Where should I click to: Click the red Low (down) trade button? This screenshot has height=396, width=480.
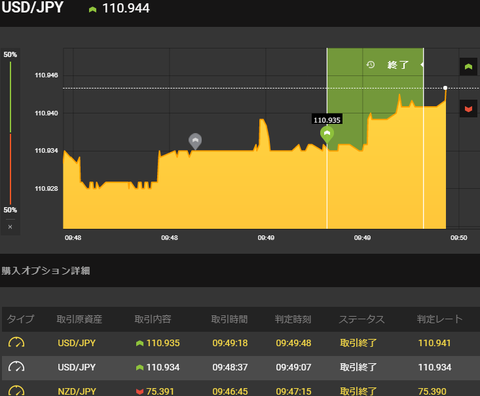click(x=468, y=109)
